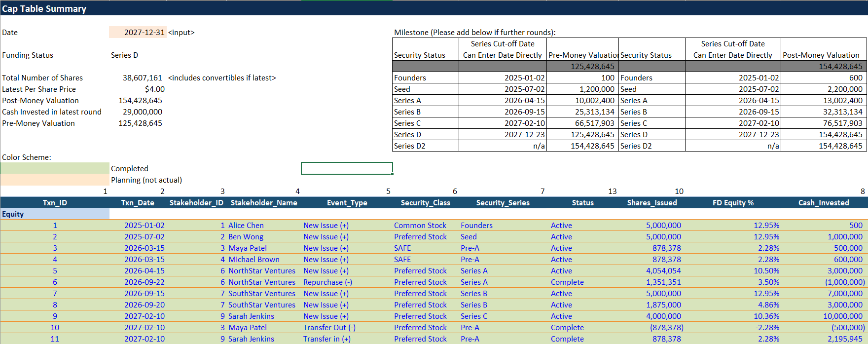Image resolution: width=868 pixels, height=344 pixels.
Task: Select Series C post-money valuation 76,517,903
Action: [824, 123]
